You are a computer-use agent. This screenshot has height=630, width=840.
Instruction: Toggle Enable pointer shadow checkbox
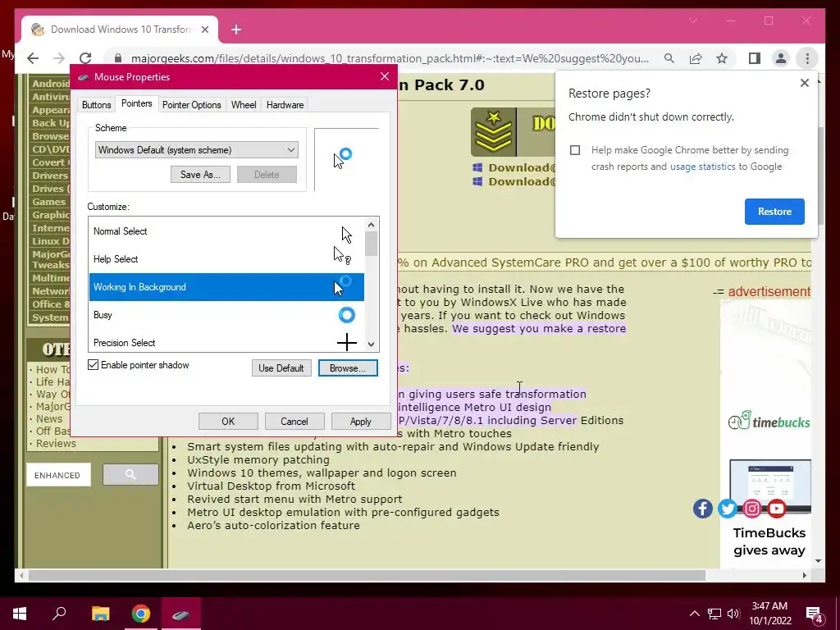click(94, 365)
